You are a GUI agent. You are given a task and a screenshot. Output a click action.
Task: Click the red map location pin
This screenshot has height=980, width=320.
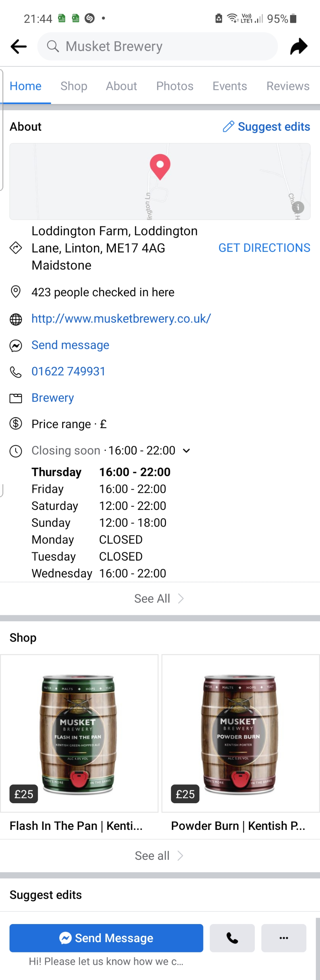160,166
